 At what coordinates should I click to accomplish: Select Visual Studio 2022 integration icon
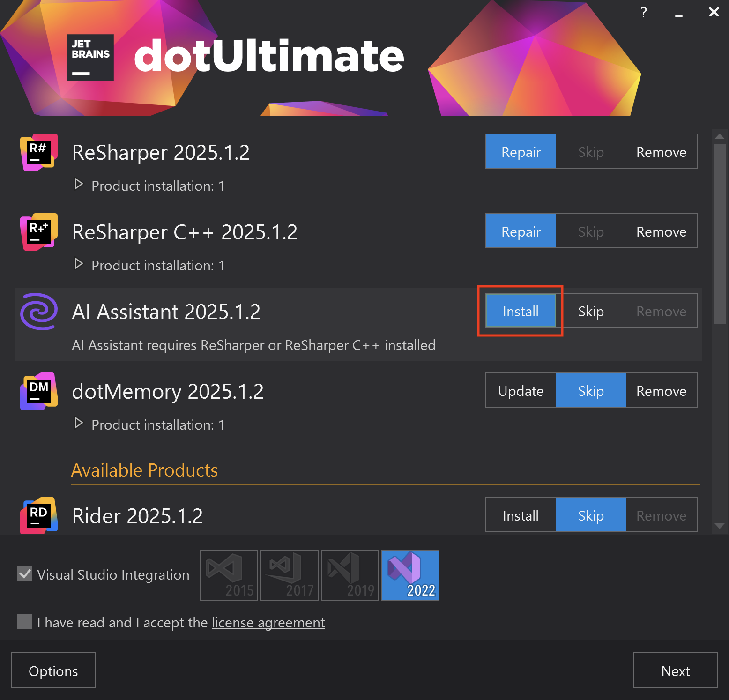coord(410,575)
